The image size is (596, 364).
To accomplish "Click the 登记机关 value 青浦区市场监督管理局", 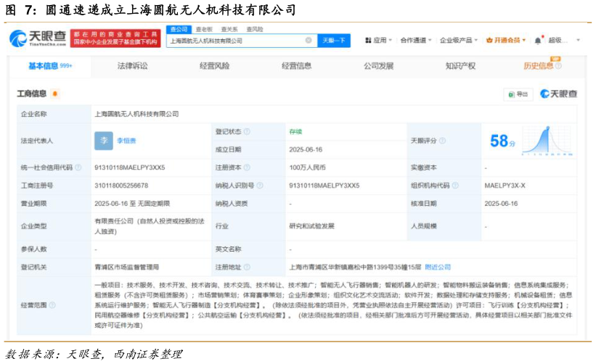I will [126, 268].
